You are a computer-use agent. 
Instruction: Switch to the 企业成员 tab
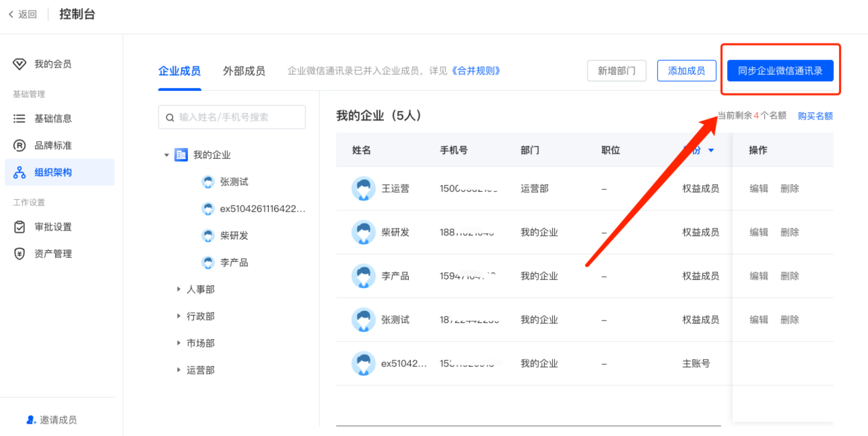[179, 71]
